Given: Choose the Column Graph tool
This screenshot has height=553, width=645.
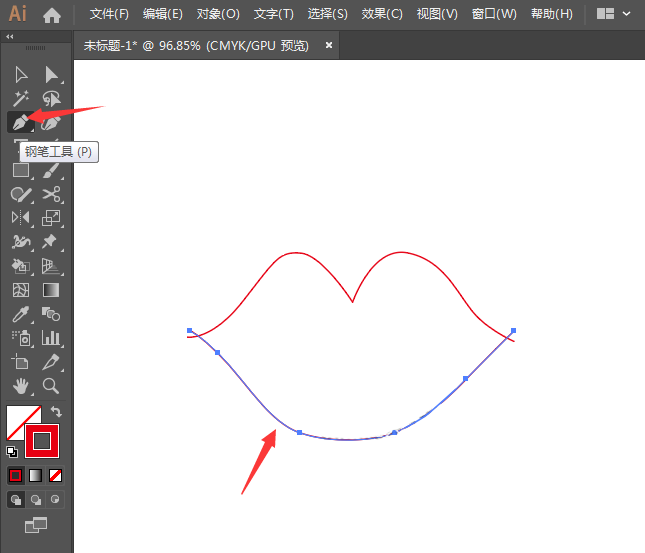Looking at the screenshot, I should coord(51,338).
